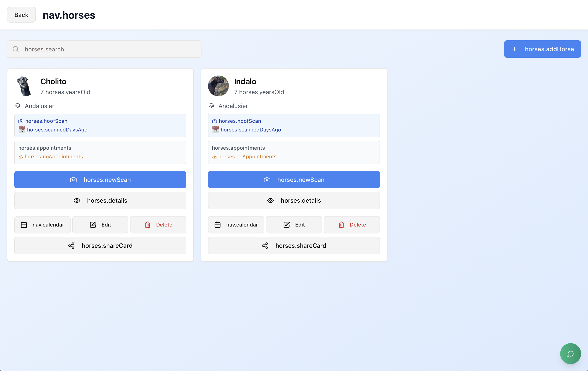Click the camera icon in Cholito's hoofScan box

(x=21, y=121)
